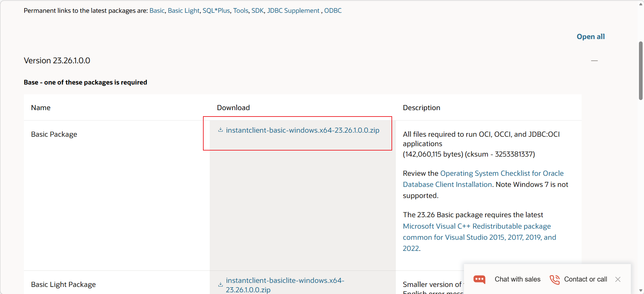Open the SDK permanent link
Screen dimensions: 644x294
click(x=258, y=10)
